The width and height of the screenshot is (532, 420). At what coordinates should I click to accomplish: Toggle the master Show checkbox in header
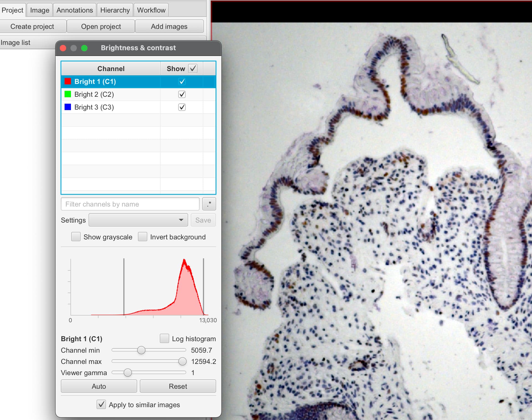(x=193, y=68)
